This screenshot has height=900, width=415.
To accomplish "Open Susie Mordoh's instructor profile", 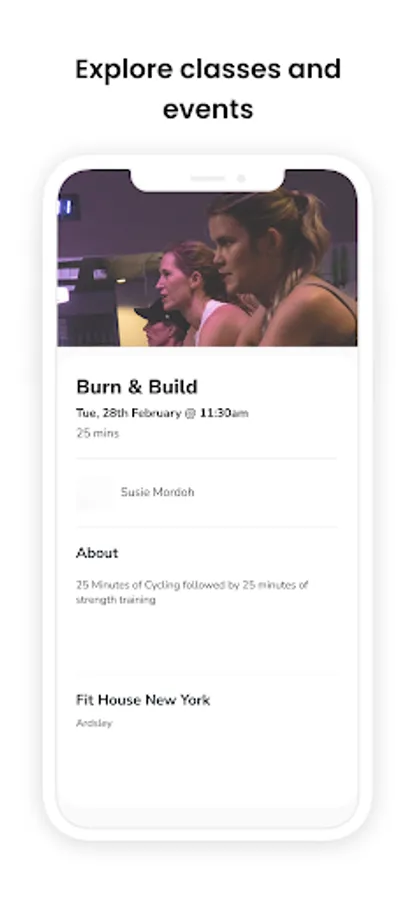I will pyautogui.click(x=157, y=492).
